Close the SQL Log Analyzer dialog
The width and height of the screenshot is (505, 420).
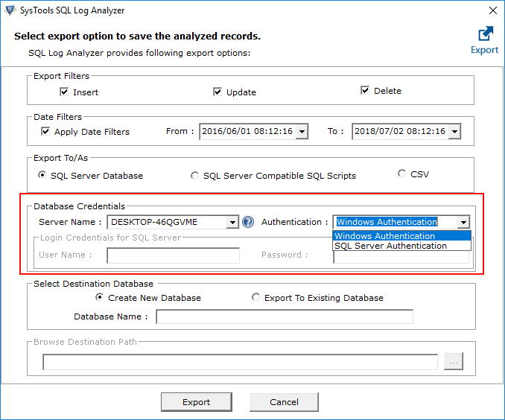tap(493, 10)
